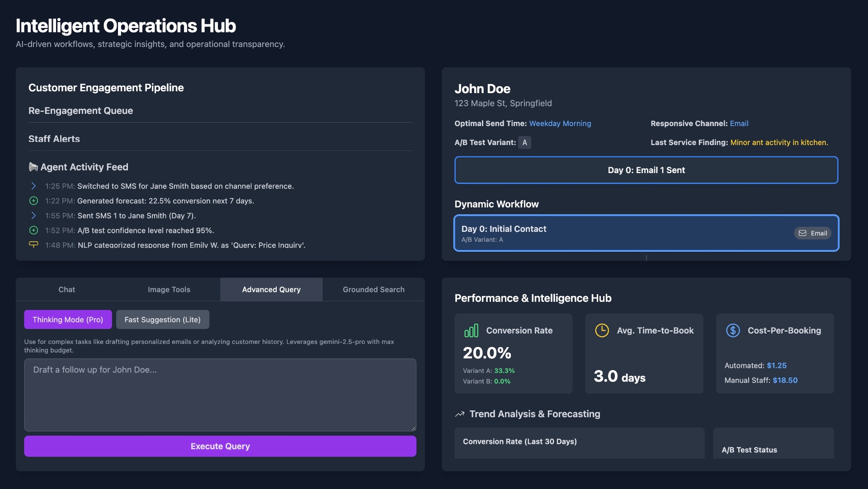Click into the follow-up draft text area
868x489 pixels.
click(x=220, y=395)
